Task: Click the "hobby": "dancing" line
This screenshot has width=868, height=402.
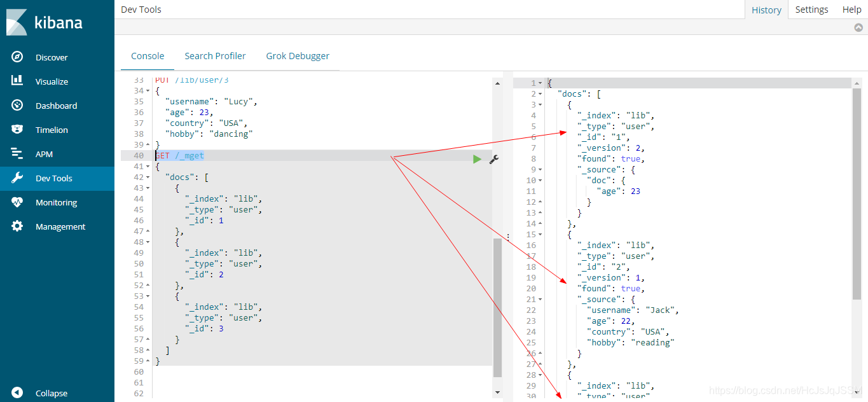Action: click(x=209, y=134)
